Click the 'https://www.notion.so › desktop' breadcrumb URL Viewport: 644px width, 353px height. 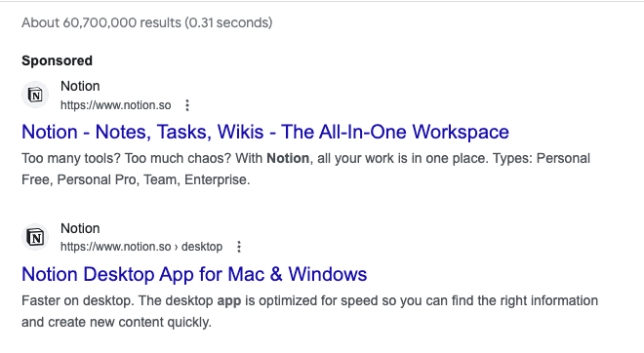tap(141, 247)
